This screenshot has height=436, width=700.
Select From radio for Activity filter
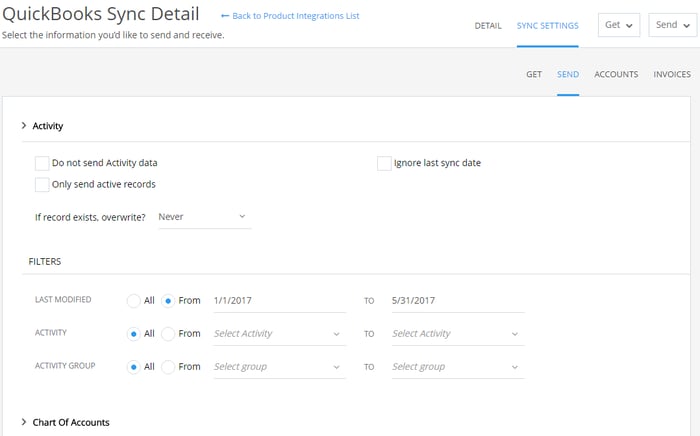(168, 334)
